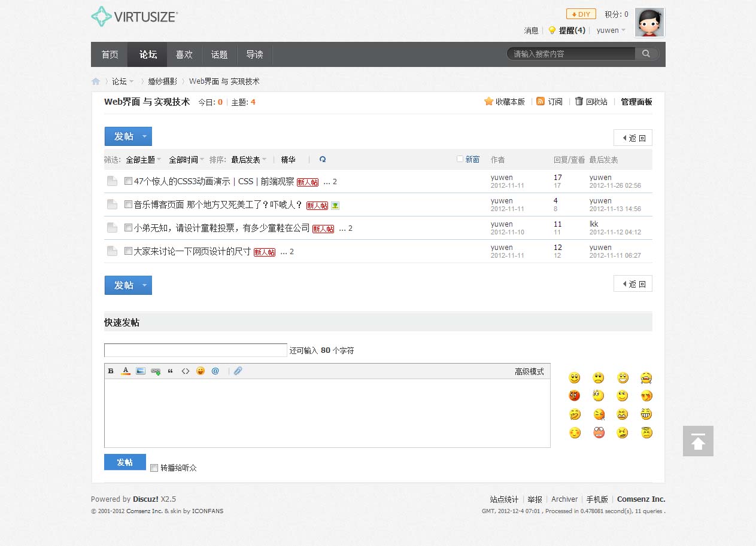Click the 手机版 footer link
This screenshot has width=756, height=546.
click(x=597, y=499)
